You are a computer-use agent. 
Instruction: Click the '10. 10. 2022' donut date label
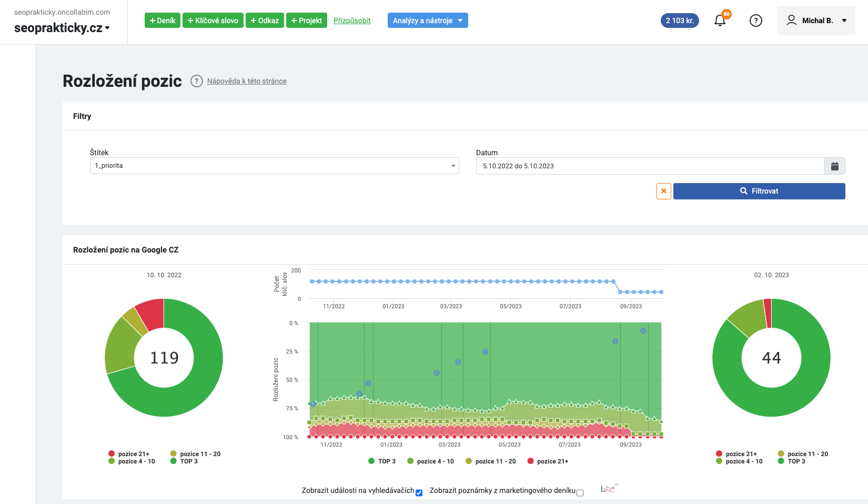click(x=164, y=275)
